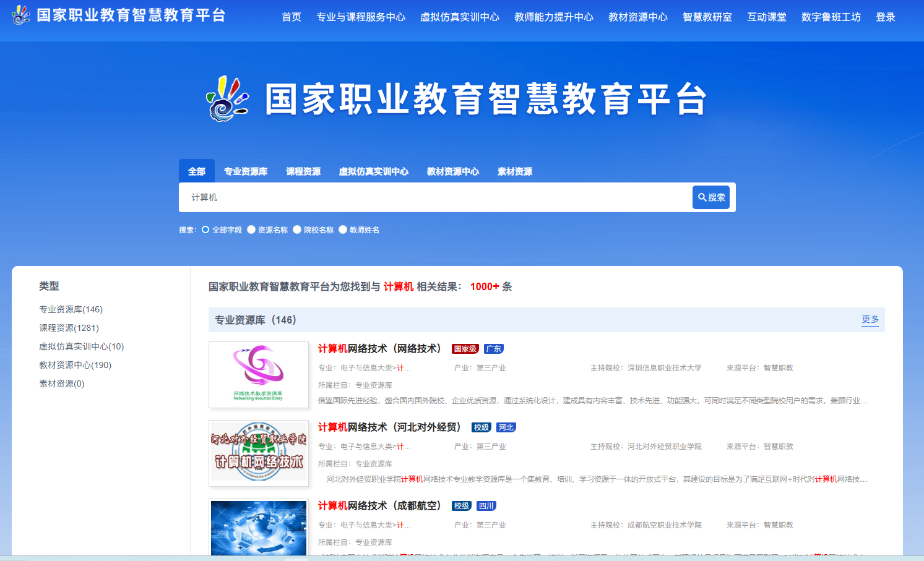This screenshot has width=924, height=561.
Task: Click the 更多 link for 专业资源库
Action: tap(870, 319)
